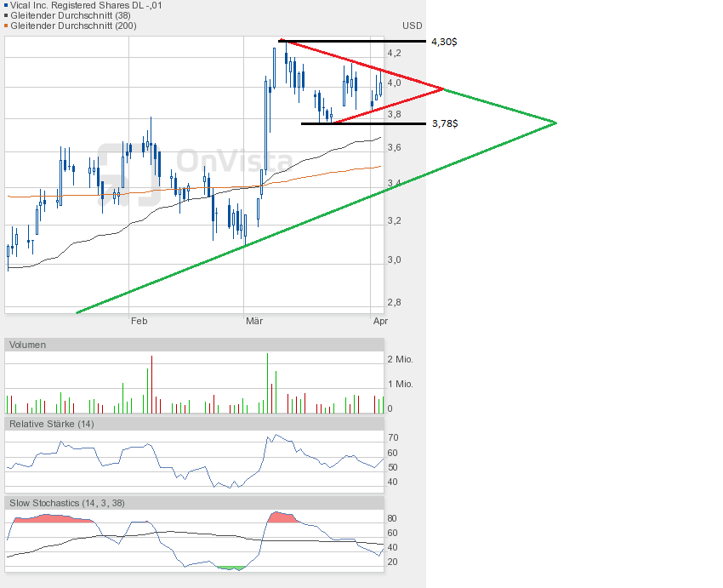The width and height of the screenshot is (723, 588).
Task: Click the Apr label on the time axis
Action: tap(380, 321)
